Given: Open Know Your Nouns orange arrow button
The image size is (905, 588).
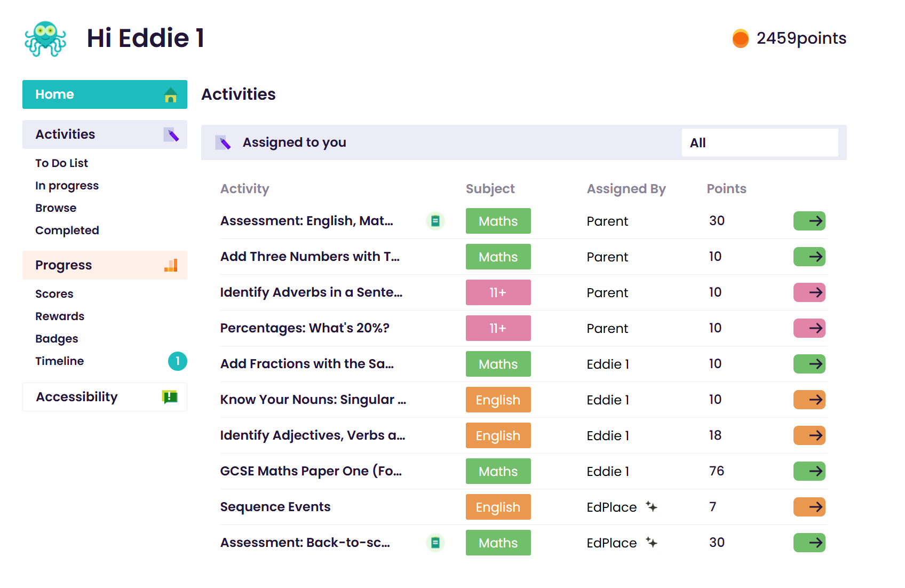Looking at the screenshot, I should pos(809,400).
